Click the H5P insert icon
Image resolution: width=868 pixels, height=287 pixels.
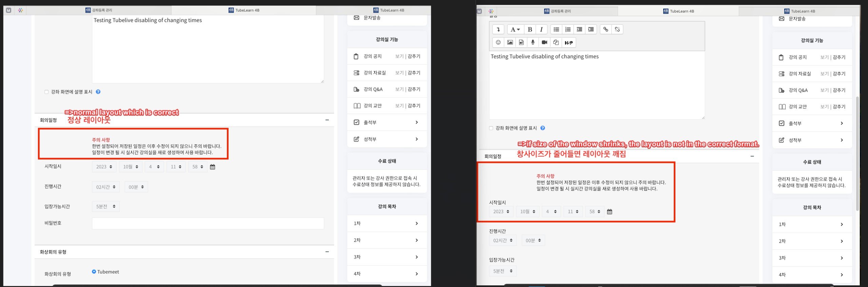569,43
